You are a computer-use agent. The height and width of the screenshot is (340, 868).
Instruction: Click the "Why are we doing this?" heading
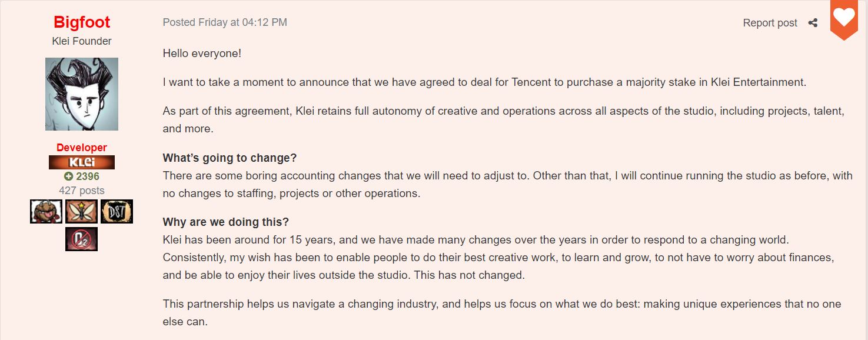(226, 222)
